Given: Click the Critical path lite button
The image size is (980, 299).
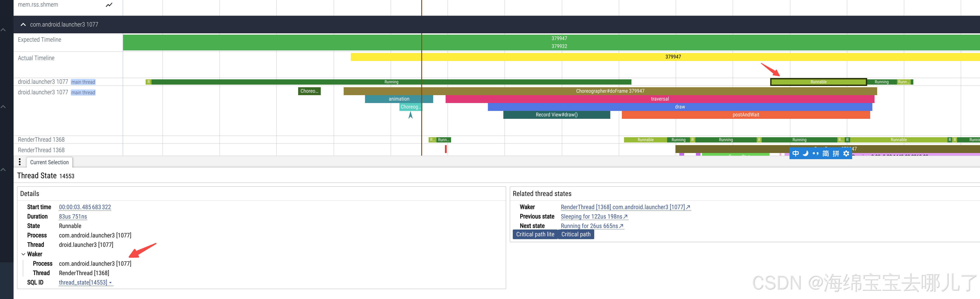Looking at the screenshot, I should [535, 235].
